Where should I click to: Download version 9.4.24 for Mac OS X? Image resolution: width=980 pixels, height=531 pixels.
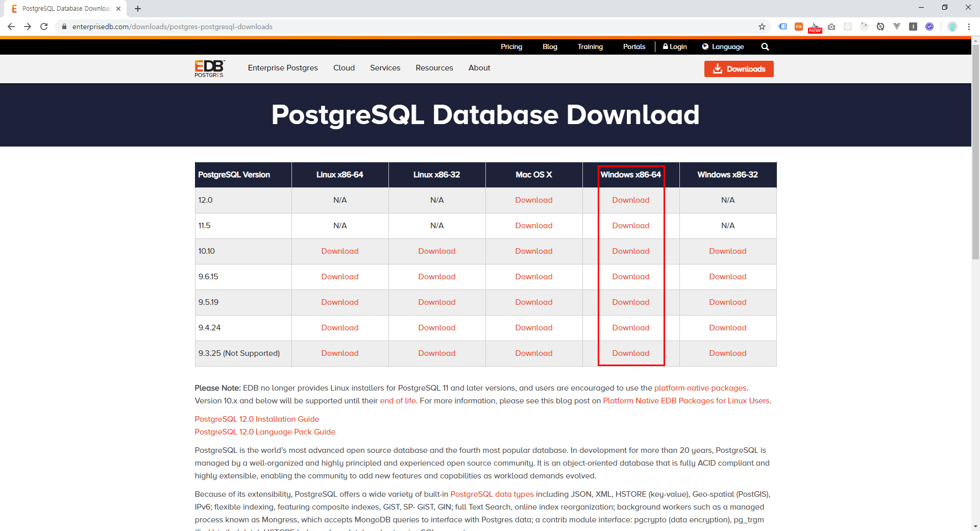(534, 328)
